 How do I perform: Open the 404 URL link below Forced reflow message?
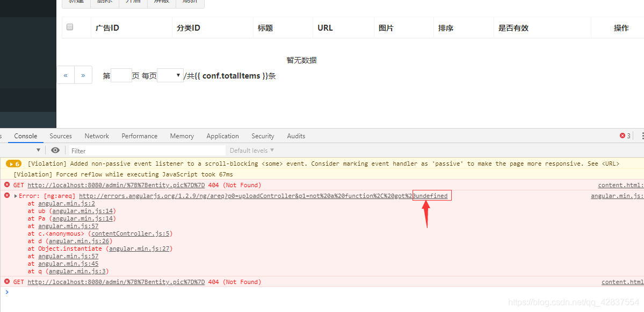(x=116, y=185)
